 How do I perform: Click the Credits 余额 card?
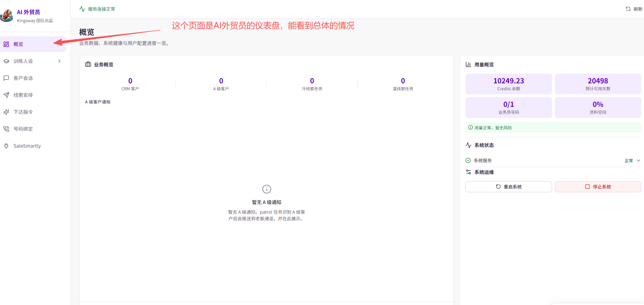click(x=509, y=84)
